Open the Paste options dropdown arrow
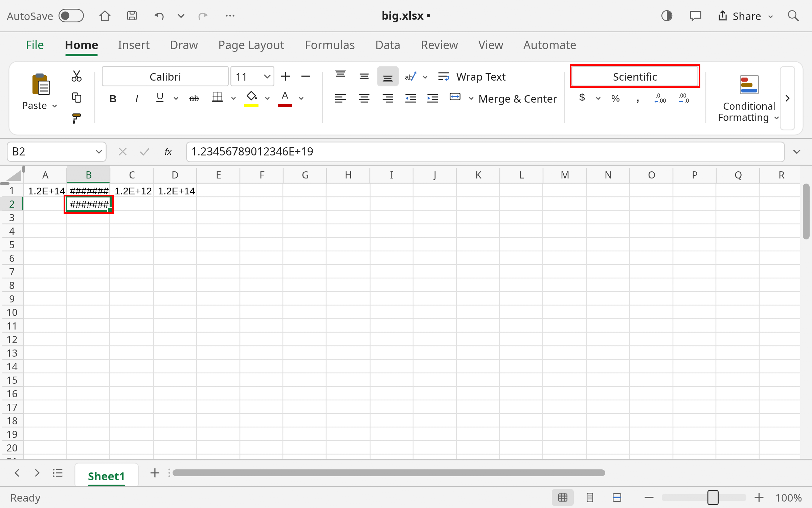This screenshot has width=812, height=508. 55,106
